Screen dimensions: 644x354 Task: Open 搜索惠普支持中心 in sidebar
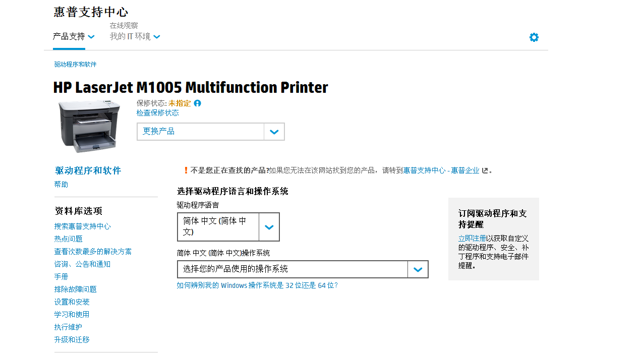click(83, 226)
